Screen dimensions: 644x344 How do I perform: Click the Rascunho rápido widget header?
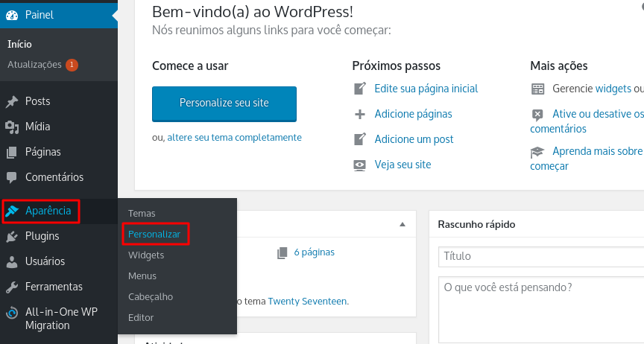[x=537, y=224]
